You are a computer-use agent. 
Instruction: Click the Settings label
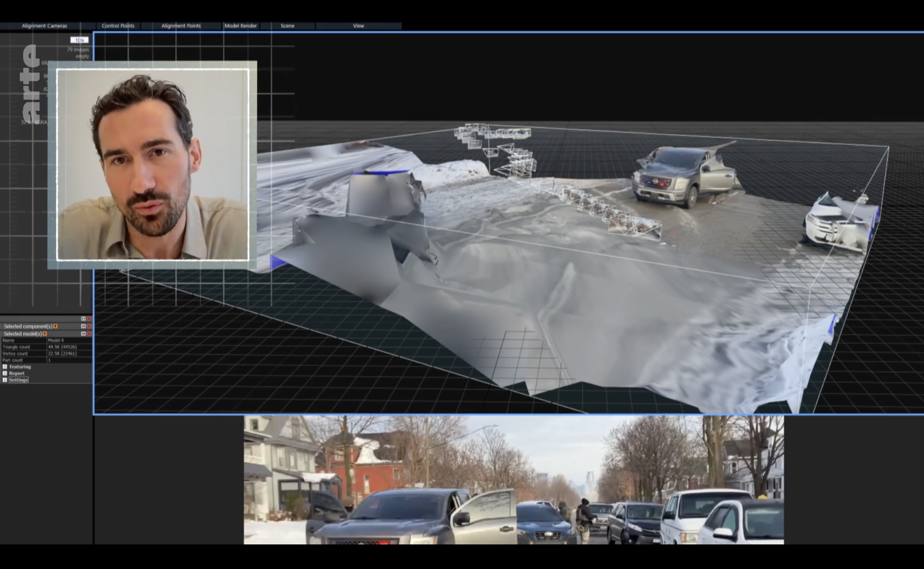(18, 380)
